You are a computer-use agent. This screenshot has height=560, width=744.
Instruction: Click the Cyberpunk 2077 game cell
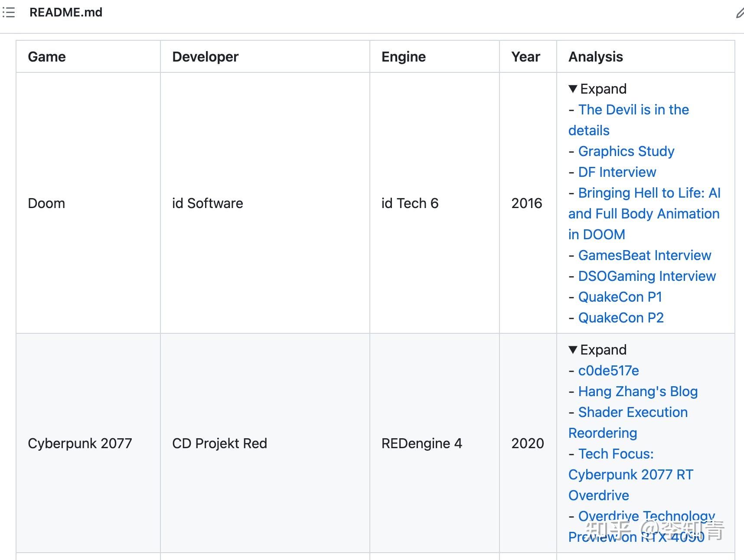tap(80, 443)
